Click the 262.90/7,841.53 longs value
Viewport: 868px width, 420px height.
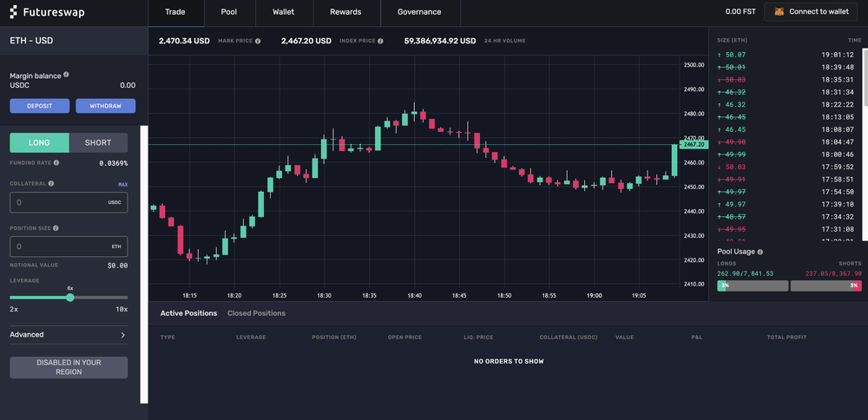745,273
